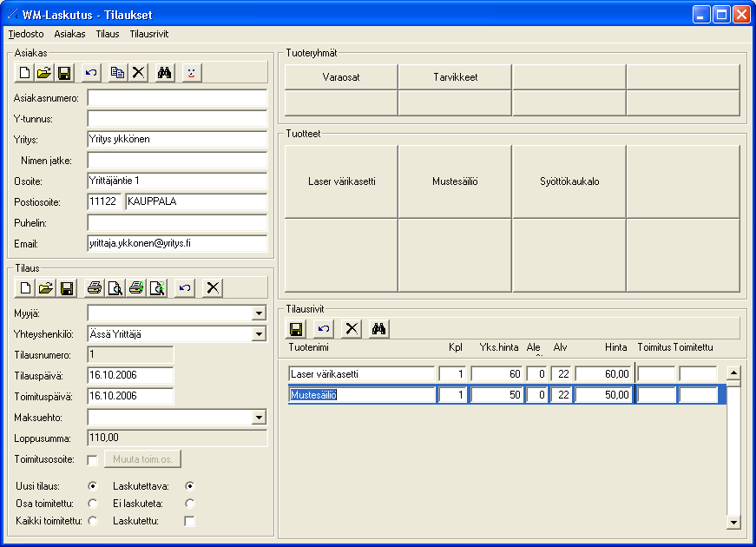Click the Email field
Screen dimensions: 756x547
click(177, 244)
